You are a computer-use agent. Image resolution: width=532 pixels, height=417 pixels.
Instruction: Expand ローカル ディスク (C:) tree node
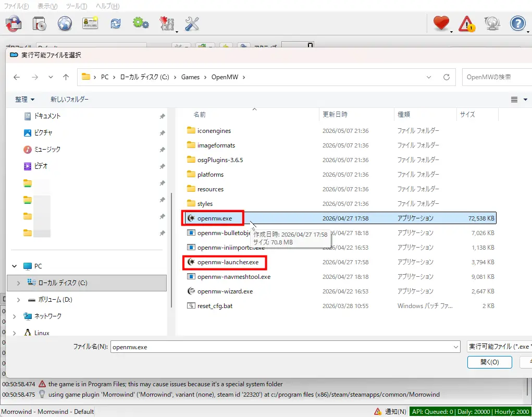pyautogui.click(x=18, y=283)
